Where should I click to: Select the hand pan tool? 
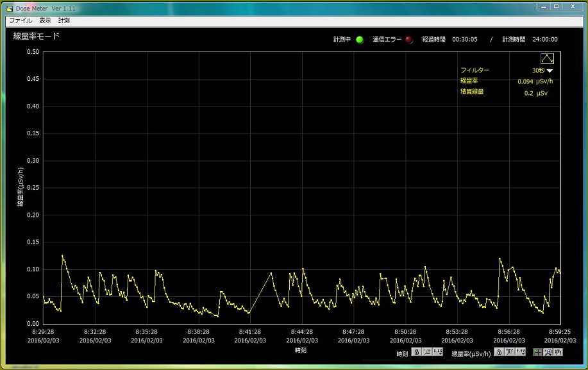click(x=558, y=352)
